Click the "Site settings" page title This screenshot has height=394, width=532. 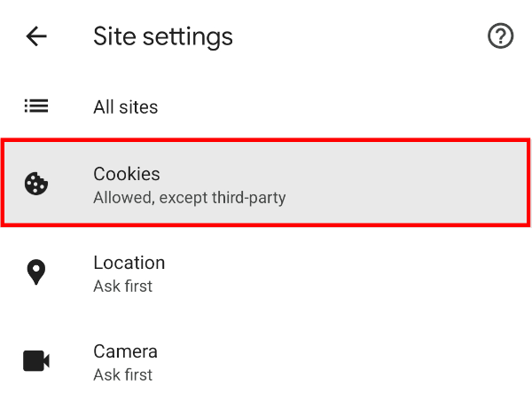pyautogui.click(x=163, y=36)
